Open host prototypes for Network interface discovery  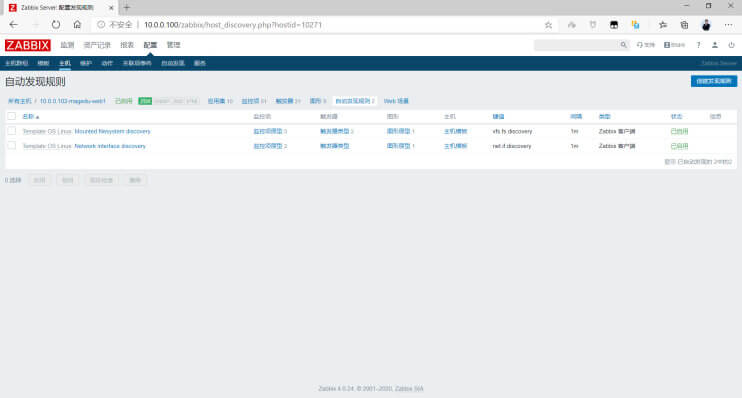click(x=455, y=146)
